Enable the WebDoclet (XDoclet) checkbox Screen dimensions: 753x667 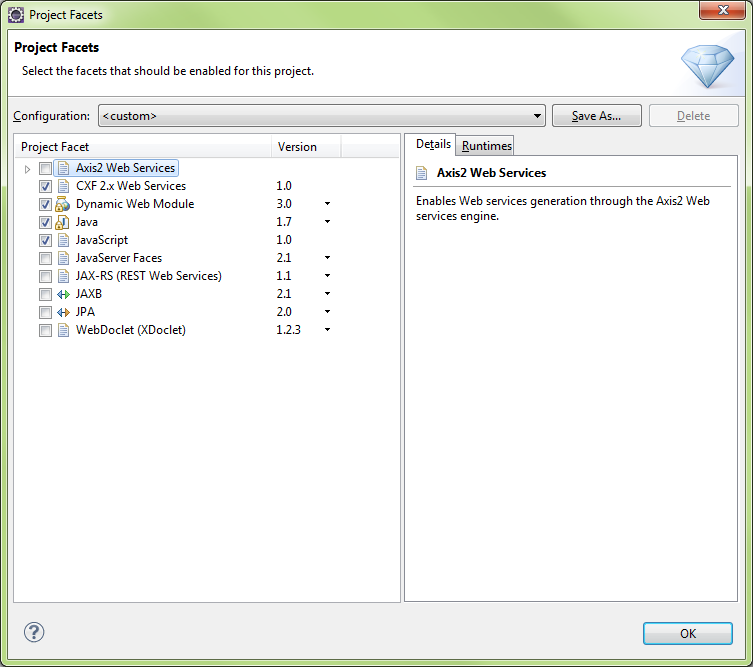point(46,330)
